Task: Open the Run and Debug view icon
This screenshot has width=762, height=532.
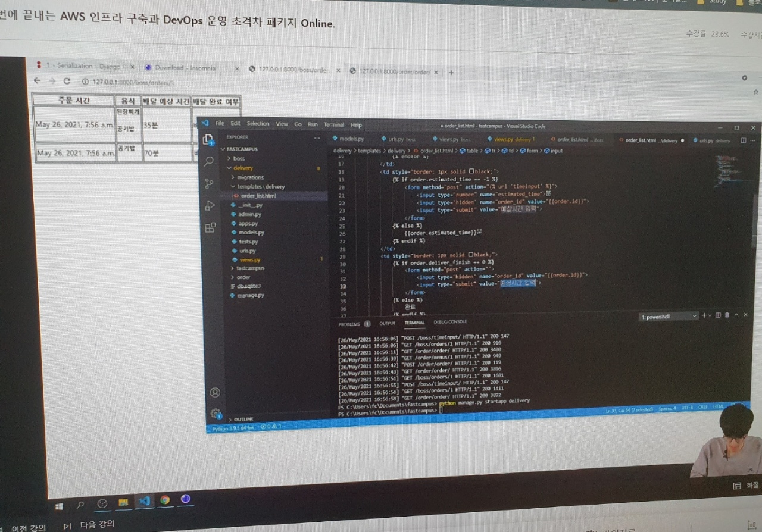Action: point(210,206)
